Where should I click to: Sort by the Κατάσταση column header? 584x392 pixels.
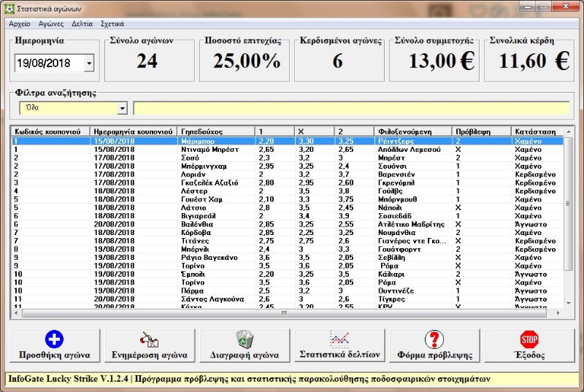click(537, 131)
